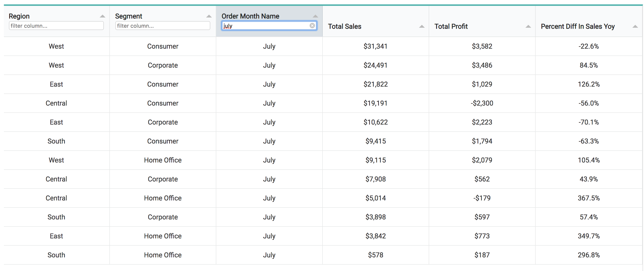Sort by Region using its arrow icon
This screenshot has width=644, height=271.
(102, 16)
